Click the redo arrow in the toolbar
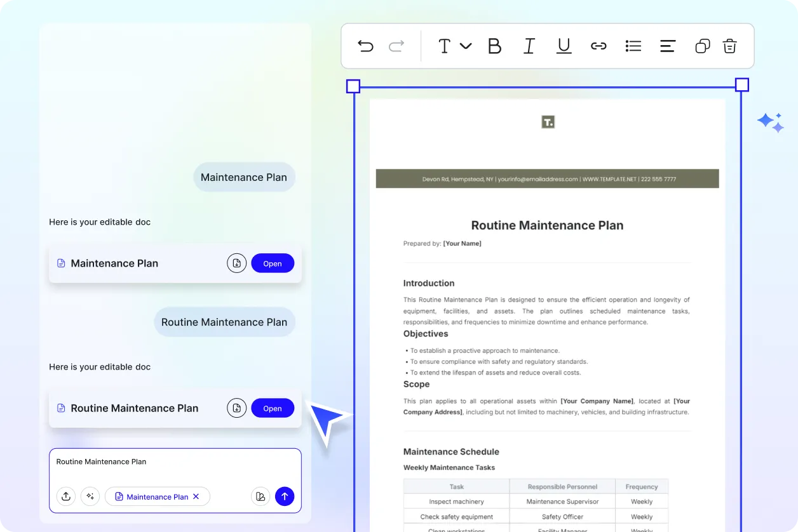The height and width of the screenshot is (532, 798). [x=396, y=46]
